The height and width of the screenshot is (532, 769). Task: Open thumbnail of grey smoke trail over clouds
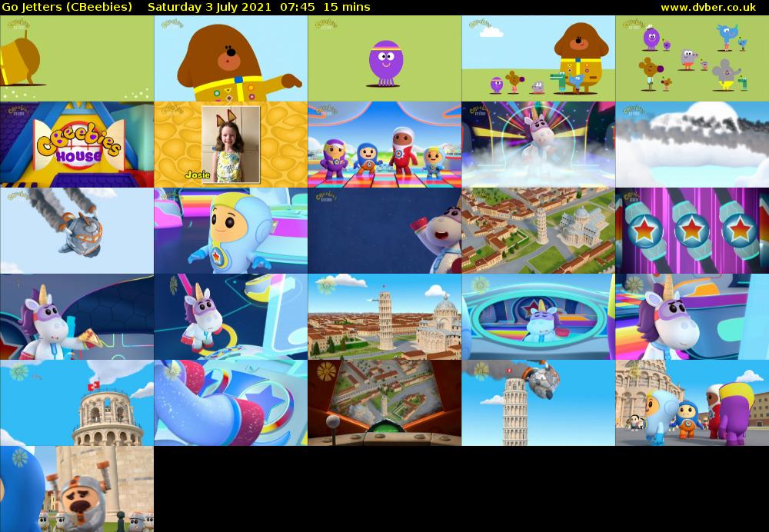coord(692,145)
